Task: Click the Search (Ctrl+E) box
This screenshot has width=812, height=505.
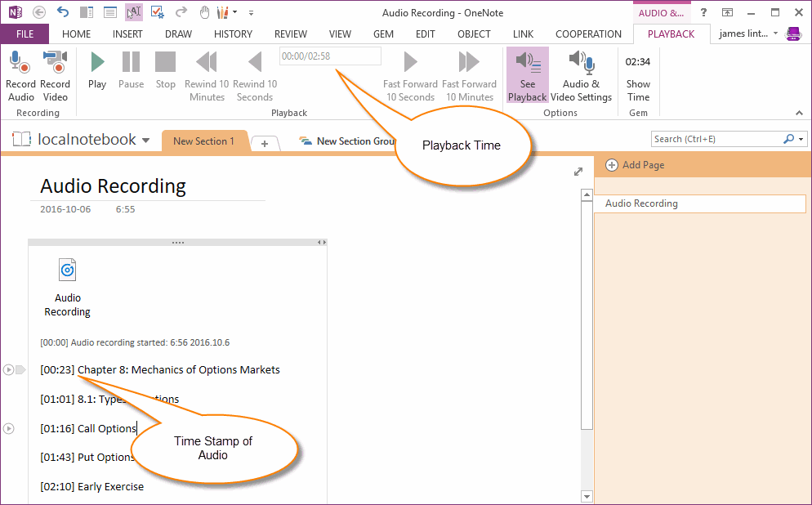Action: 717,139
